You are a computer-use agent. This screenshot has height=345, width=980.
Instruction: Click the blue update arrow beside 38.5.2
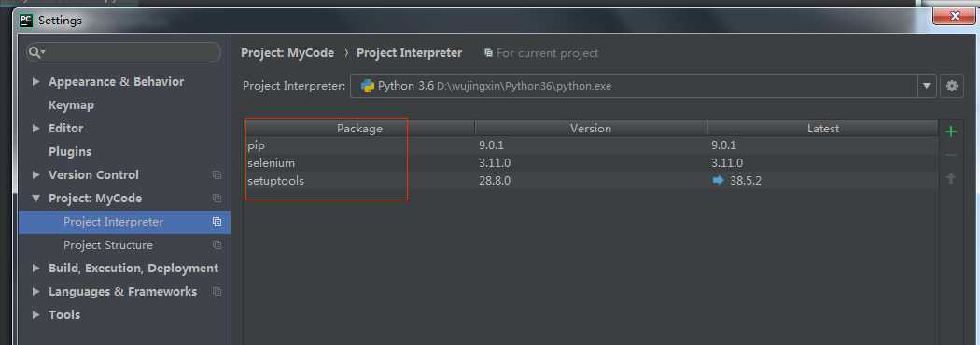(x=718, y=180)
